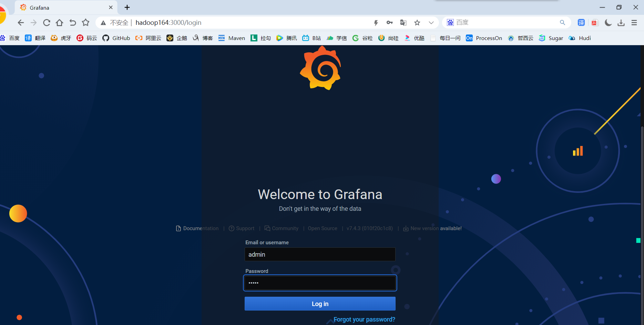Open the 阿里云 bookmark
The width and height of the screenshot is (644, 325).
coord(148,38)
